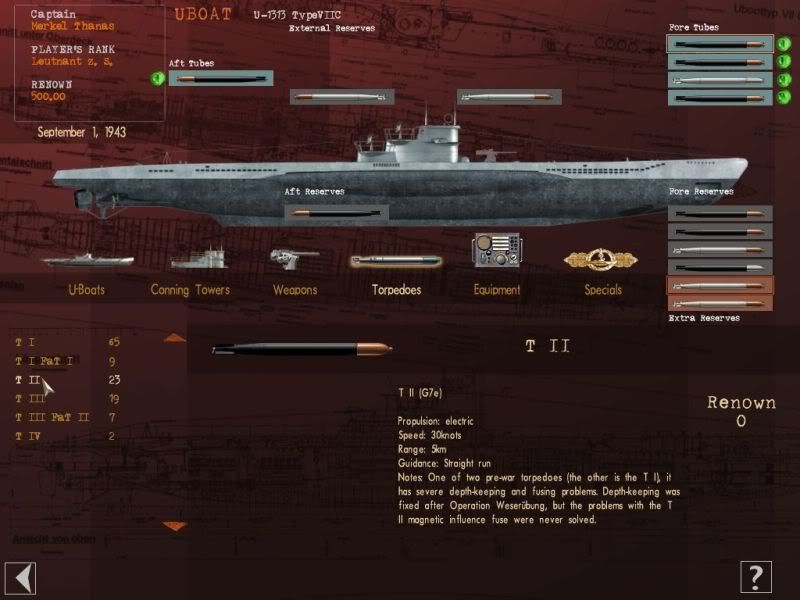Screen dimensions: 800x600
Task: Click the back arrow icon
Action: click(20, 578)
